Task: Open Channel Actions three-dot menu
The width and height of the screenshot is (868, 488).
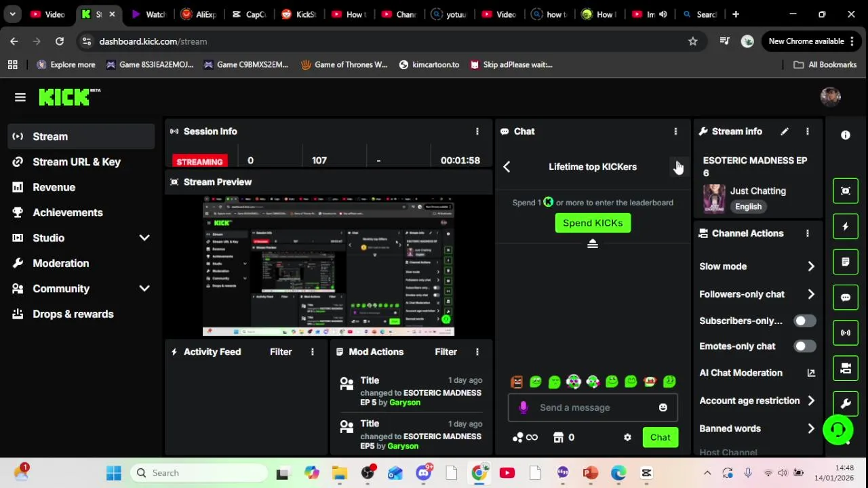Action: (x=808, y=233)
